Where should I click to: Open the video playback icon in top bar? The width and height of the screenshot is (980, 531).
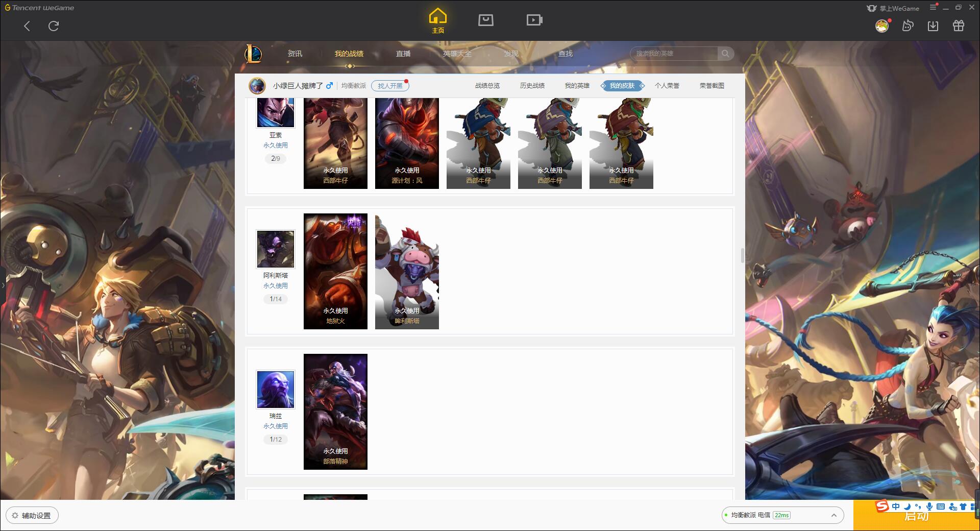534,20
